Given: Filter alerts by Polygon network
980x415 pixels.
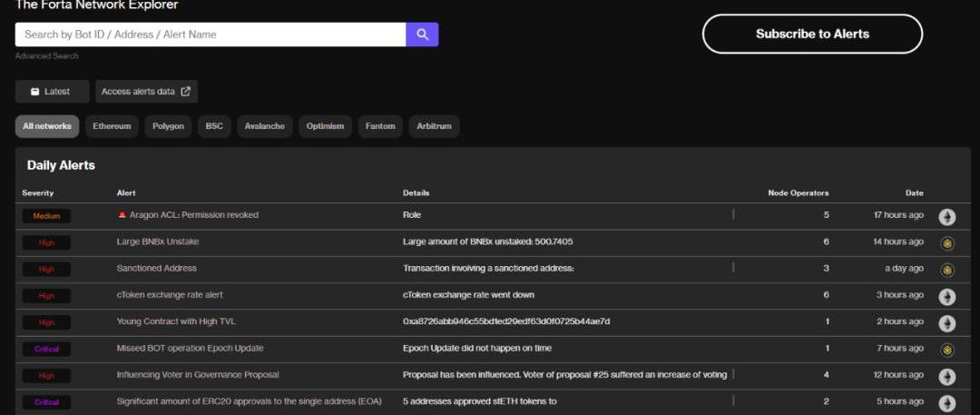Looking at the screenshot, I should (168, 126).
